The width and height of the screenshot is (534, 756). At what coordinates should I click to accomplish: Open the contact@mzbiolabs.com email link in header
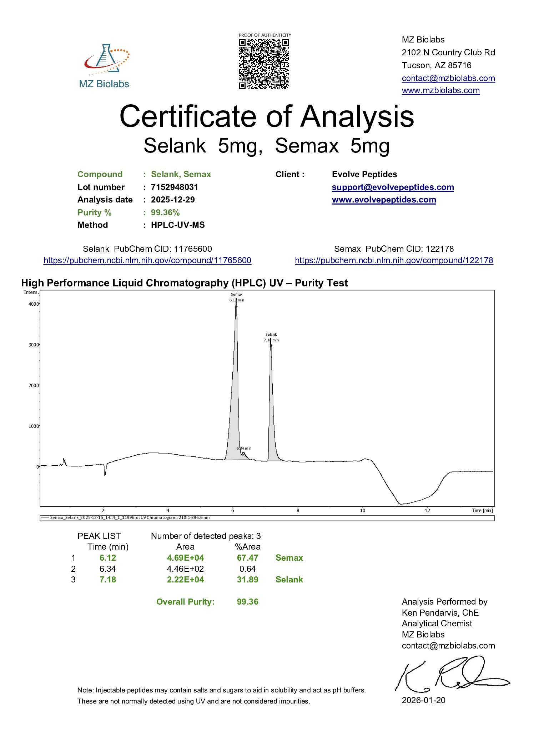(448, 78)
